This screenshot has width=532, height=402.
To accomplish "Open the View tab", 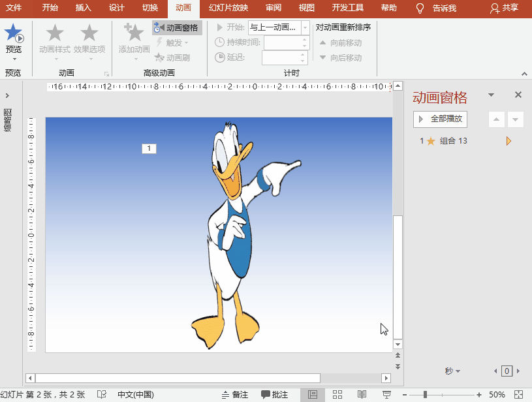I will (x=307, y=7).
